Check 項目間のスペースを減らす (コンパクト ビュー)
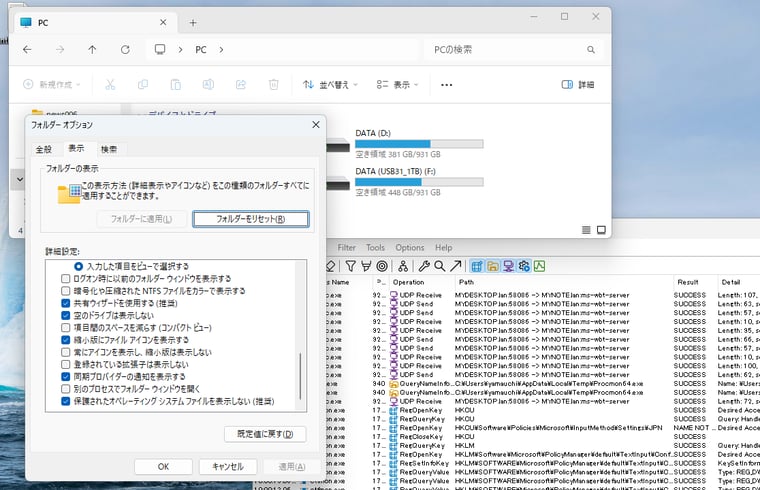 point(65,328)
